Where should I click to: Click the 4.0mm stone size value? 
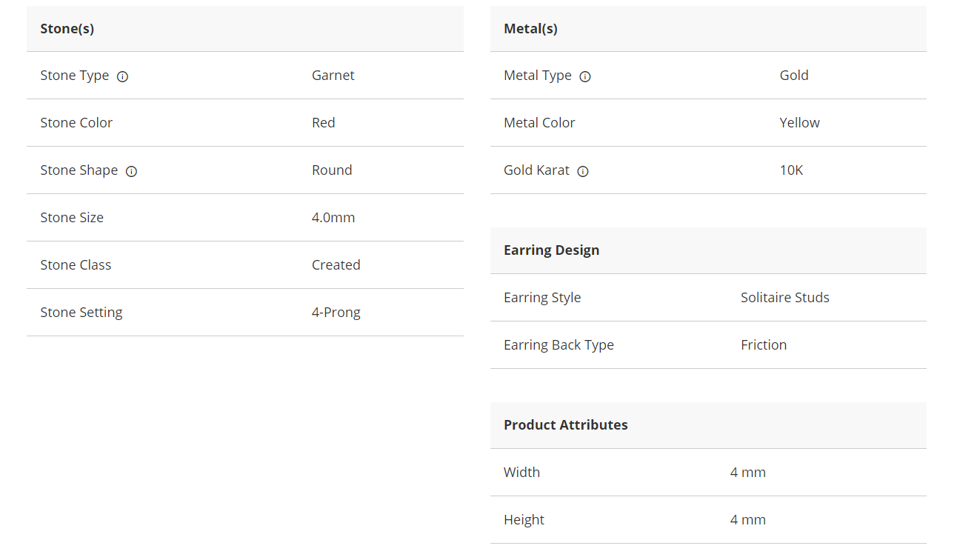click(333, 218)
